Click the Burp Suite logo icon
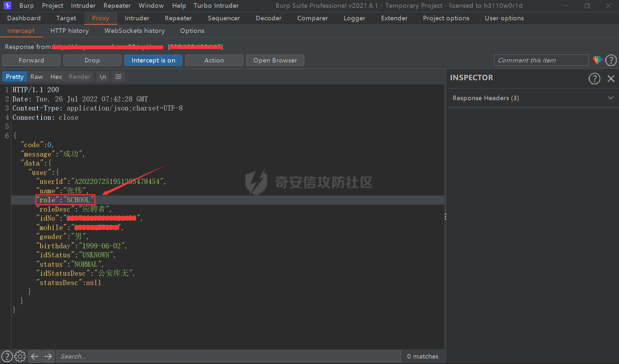The height and width of the screenshot is (364, 619). (x=7, y=5)
